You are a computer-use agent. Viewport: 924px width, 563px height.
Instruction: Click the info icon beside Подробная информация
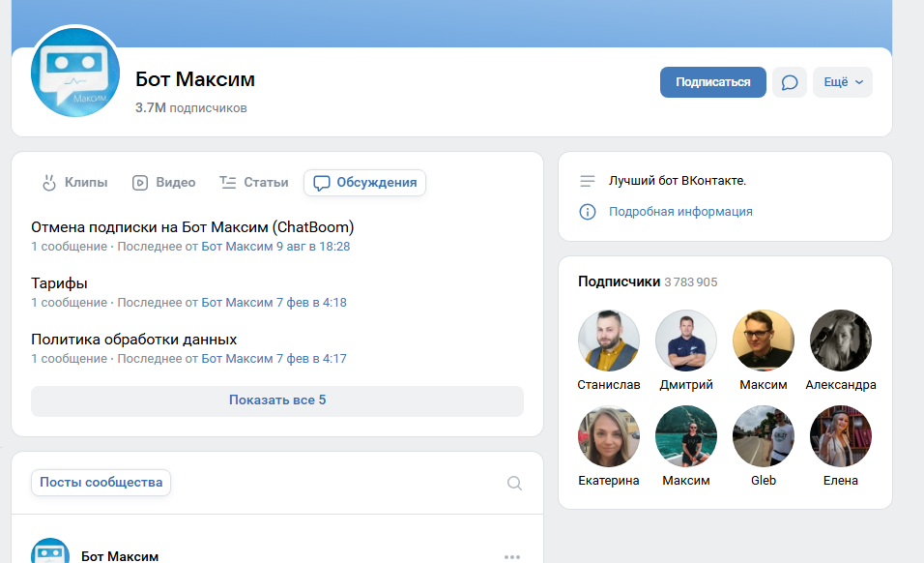587,212
